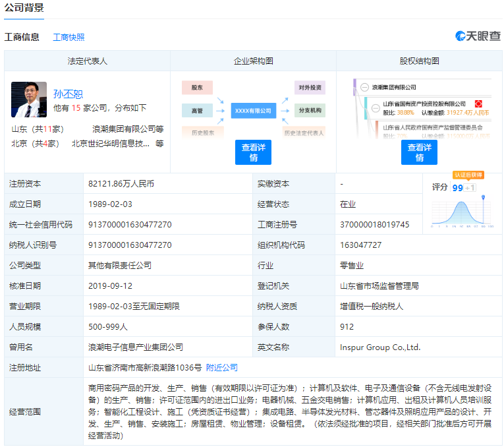Click the red icon beside 山东省国有资产投资控股有限公司
Screen dimensions: 504x447
coord(479,104)
